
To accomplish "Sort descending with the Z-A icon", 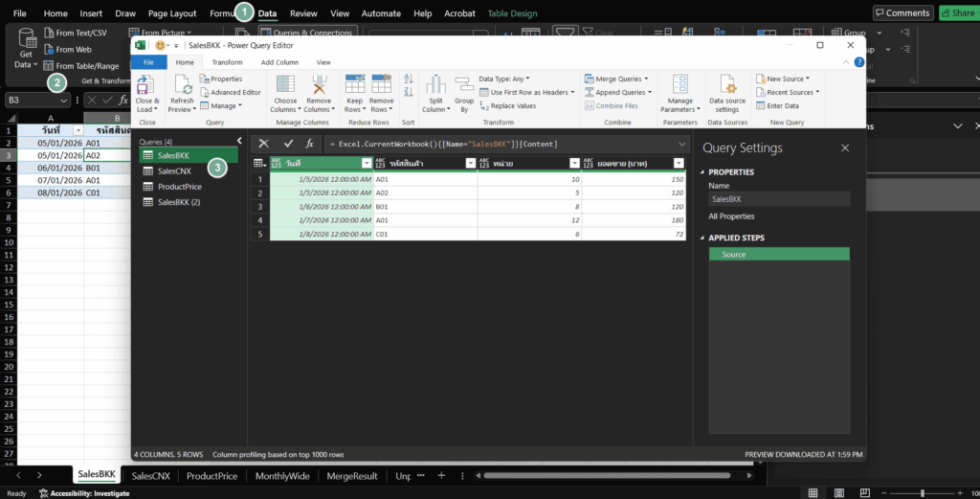I will [409, 92].
